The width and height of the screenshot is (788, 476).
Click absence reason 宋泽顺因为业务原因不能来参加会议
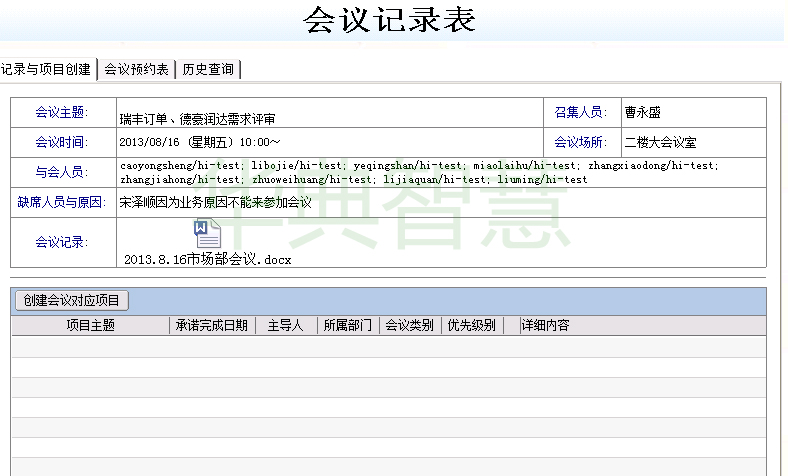[216, 203]
